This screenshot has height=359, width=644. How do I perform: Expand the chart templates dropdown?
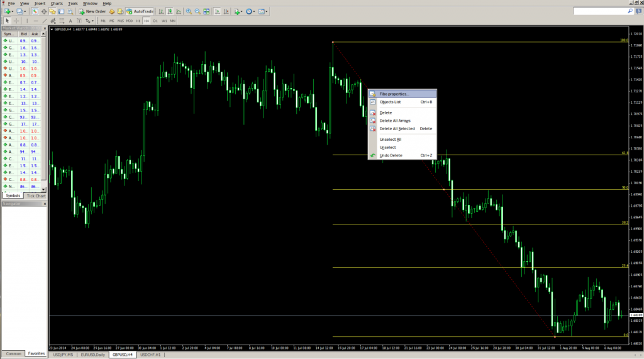click(x=267, y=11)
